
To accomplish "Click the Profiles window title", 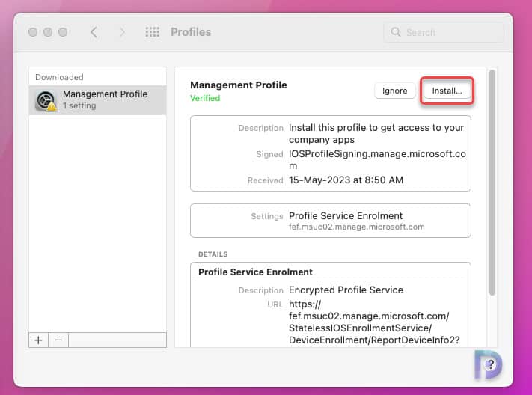I will coord(191,32).
